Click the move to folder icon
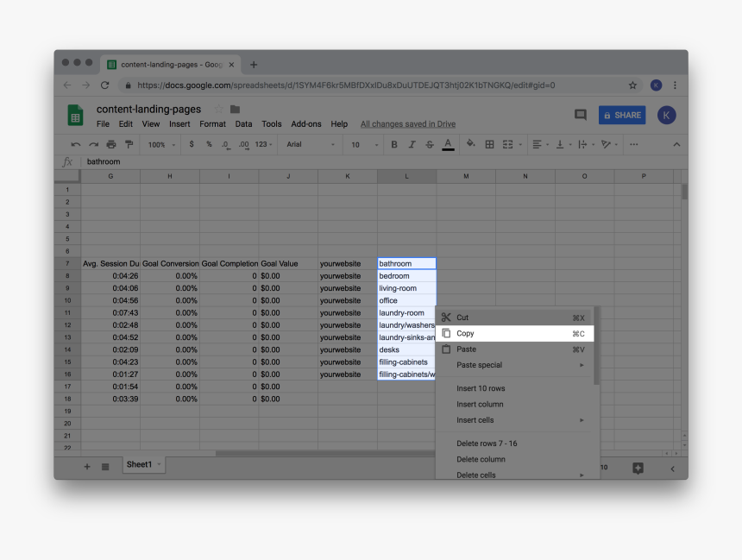This screenshot has width=742, height=560. 235,110
